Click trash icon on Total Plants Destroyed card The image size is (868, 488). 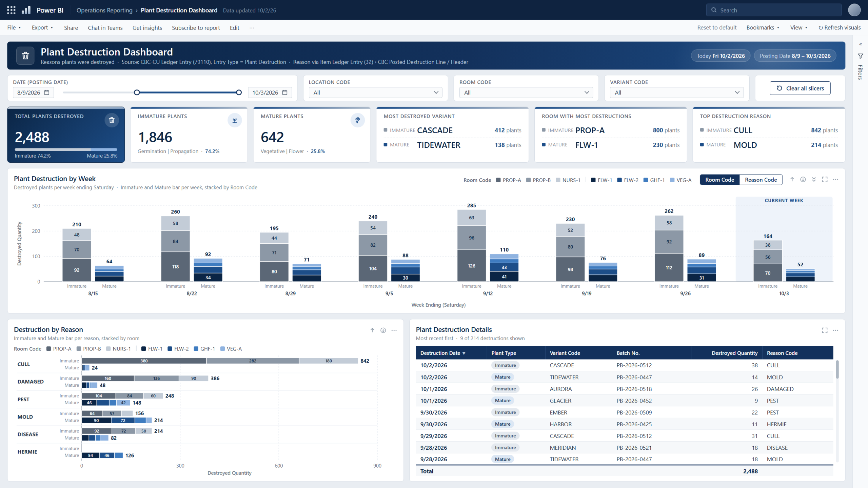pyautogui.click(x=112, y=120)
